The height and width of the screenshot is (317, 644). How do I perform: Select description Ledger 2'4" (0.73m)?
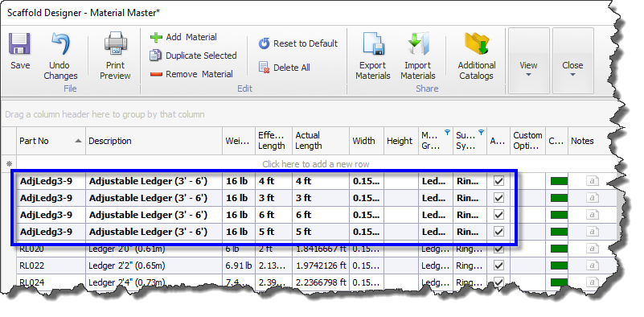154,282
